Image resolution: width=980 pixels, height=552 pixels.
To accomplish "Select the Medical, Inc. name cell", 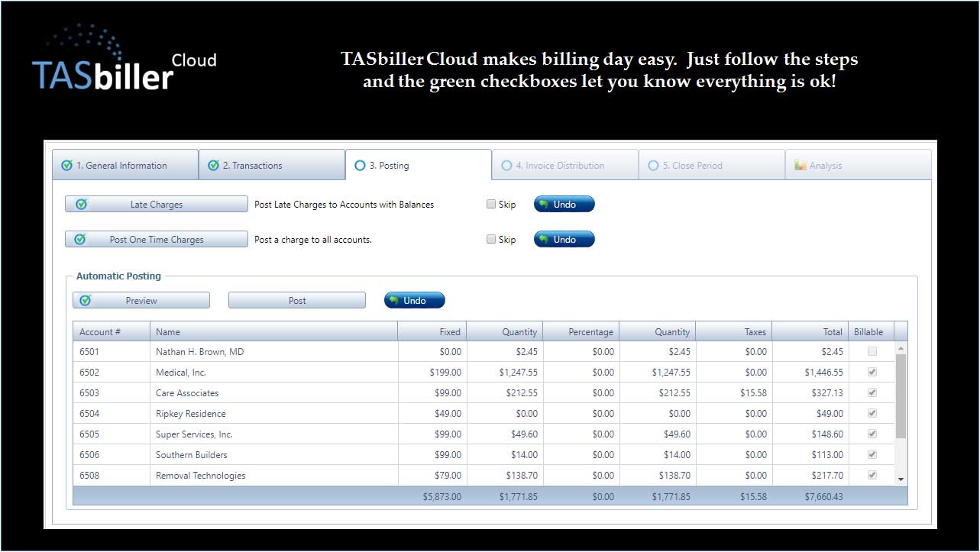I will (x=273, y=373).
